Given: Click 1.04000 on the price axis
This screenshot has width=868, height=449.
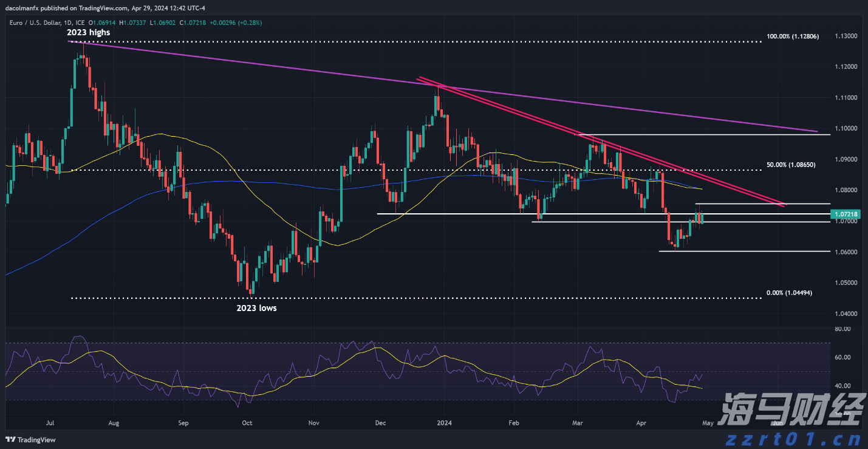Looking at the screenshot, I should point(847,314).
